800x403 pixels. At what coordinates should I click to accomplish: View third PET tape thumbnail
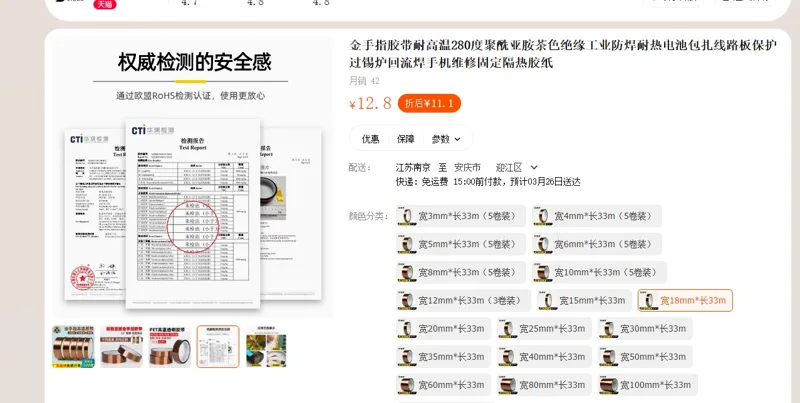click(x=170, y=346)
